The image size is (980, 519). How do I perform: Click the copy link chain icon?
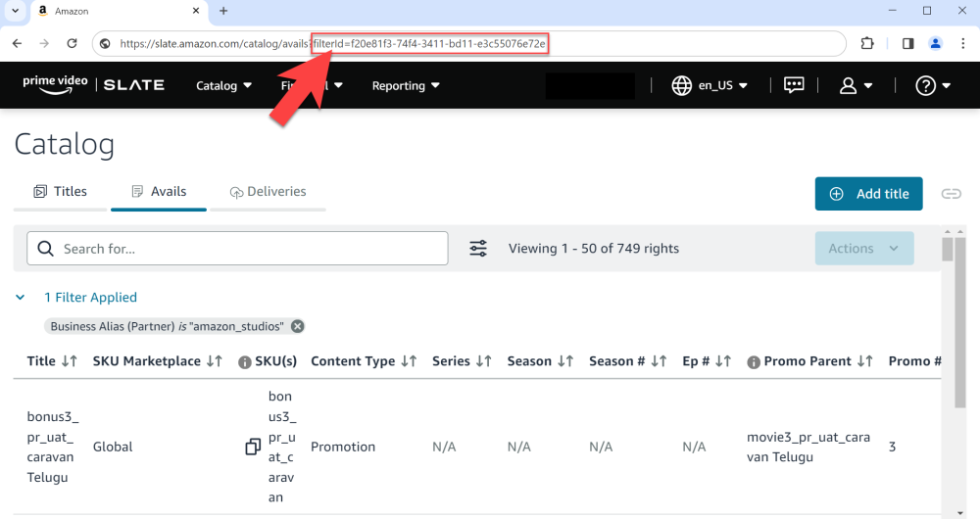(x=951, y=194)
